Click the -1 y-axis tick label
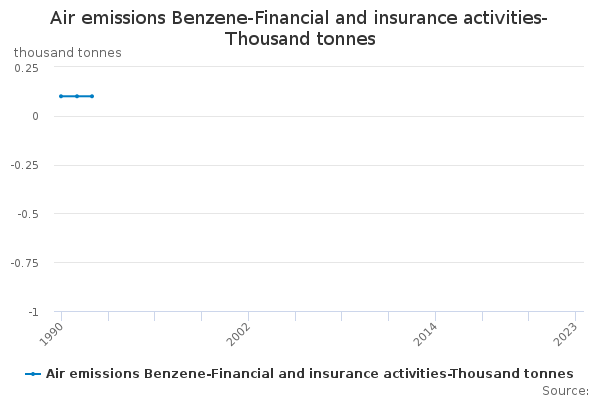Image resolution: width=600 pixels, height=400 pixels. coord(60,312)
